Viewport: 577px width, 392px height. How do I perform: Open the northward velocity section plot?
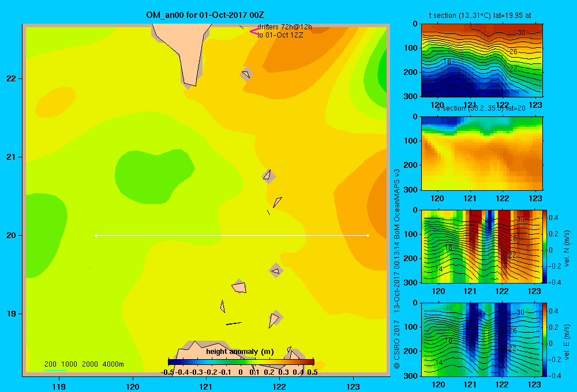pyautogui.click(x=482, y=246)
